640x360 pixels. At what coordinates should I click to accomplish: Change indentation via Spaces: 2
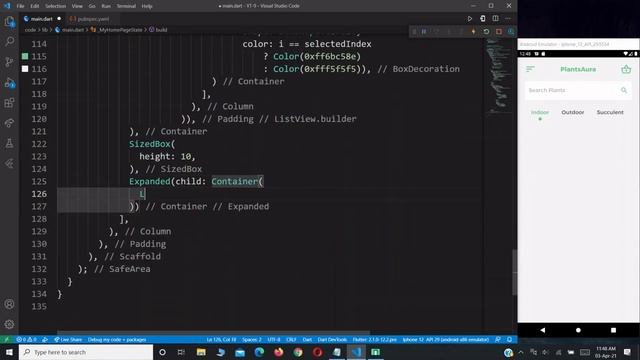tap(252, 340)
